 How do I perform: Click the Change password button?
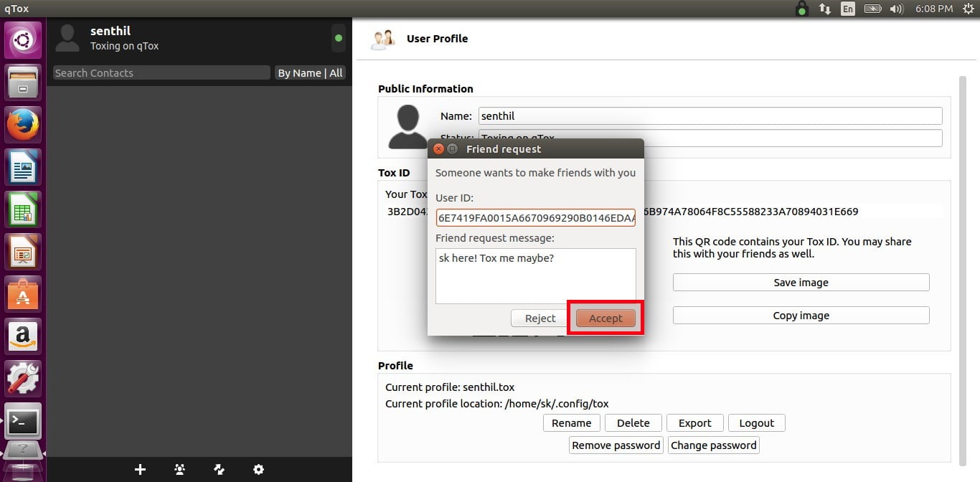coord(713,445)
